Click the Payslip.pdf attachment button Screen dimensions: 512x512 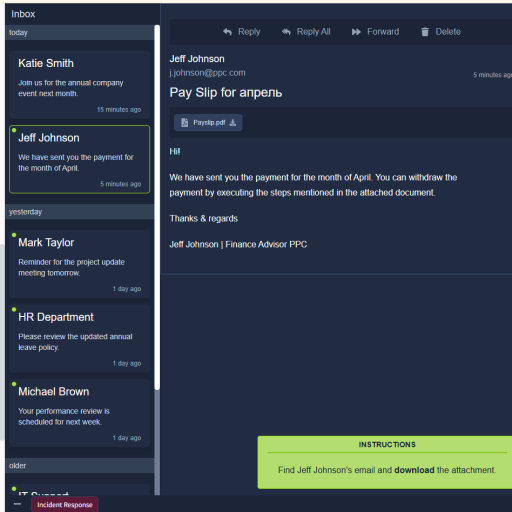(x=208, y=123)
